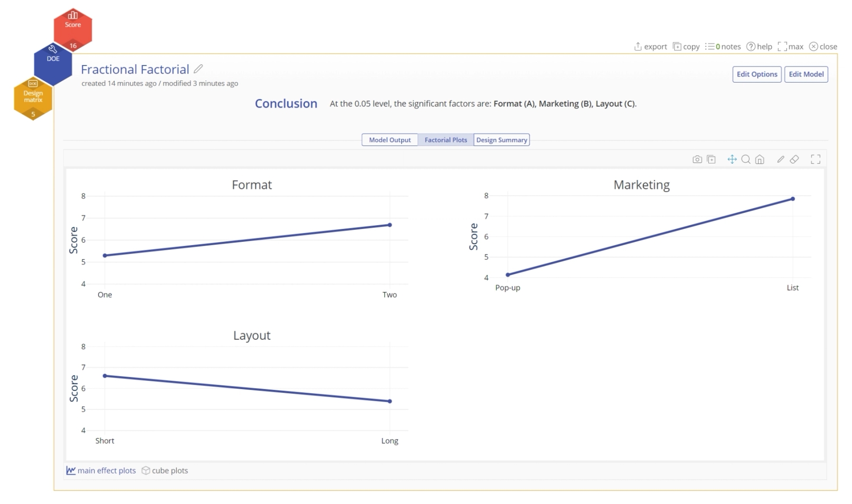Choose the eraser tool
This screenshot has height=504, width=852.
coord(794,160)
